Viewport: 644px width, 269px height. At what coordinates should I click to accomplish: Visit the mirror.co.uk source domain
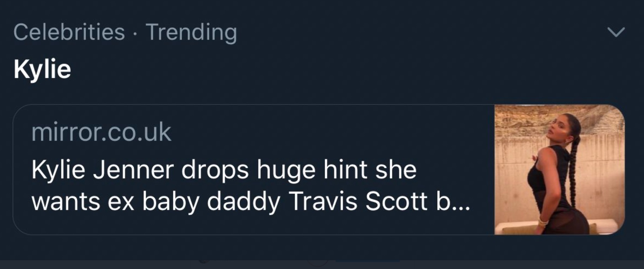tap(101, 132)
